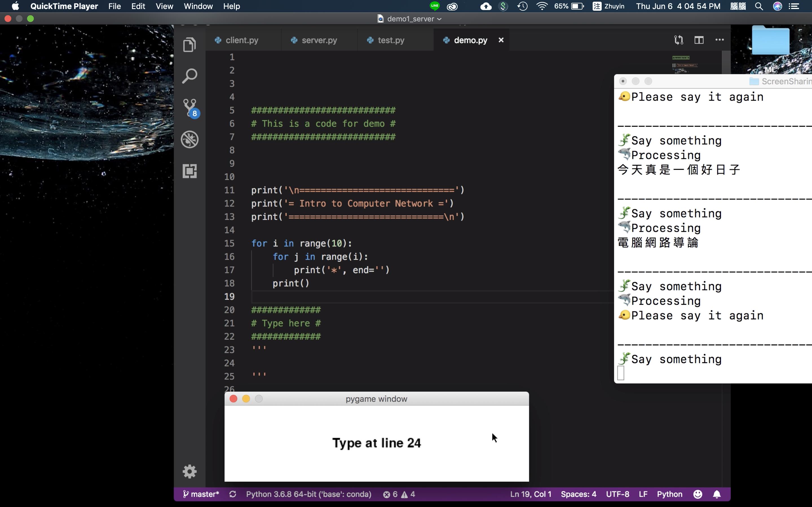Click the master* git branch button

click(201, 494)
